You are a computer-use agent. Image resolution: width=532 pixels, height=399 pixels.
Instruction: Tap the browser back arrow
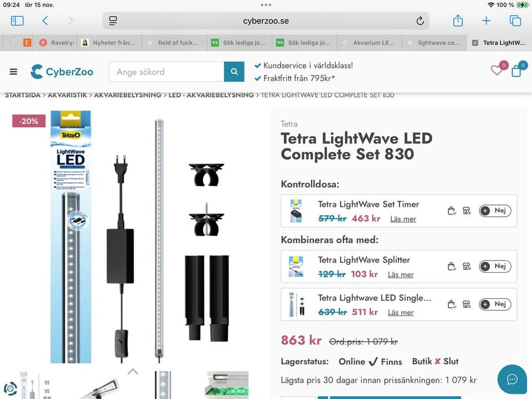45,21
